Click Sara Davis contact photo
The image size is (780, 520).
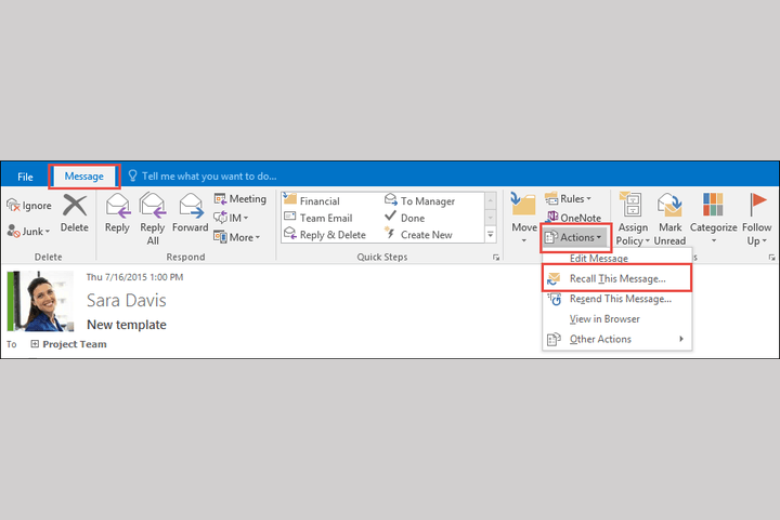(x=41, y=301)
